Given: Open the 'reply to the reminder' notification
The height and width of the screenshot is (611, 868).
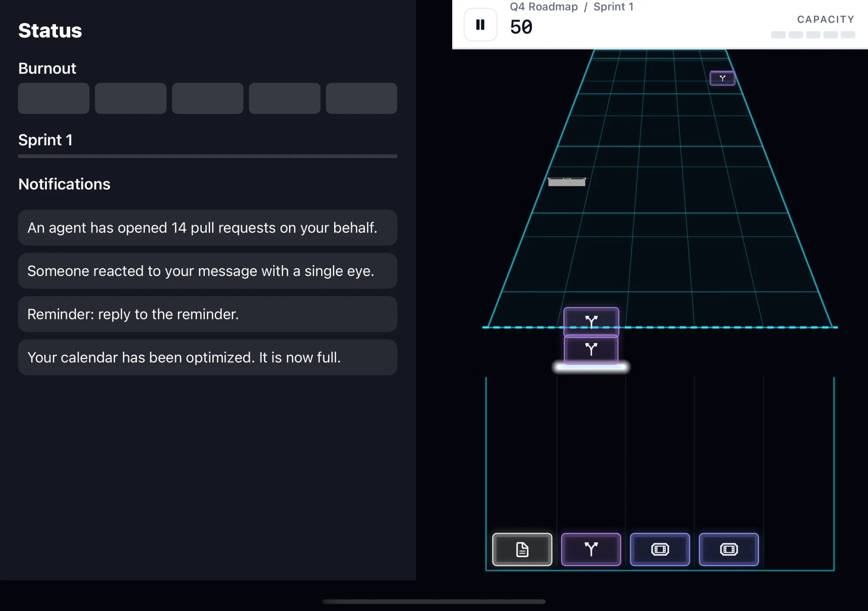Looking at the screenshot, I should pos(207,314).
